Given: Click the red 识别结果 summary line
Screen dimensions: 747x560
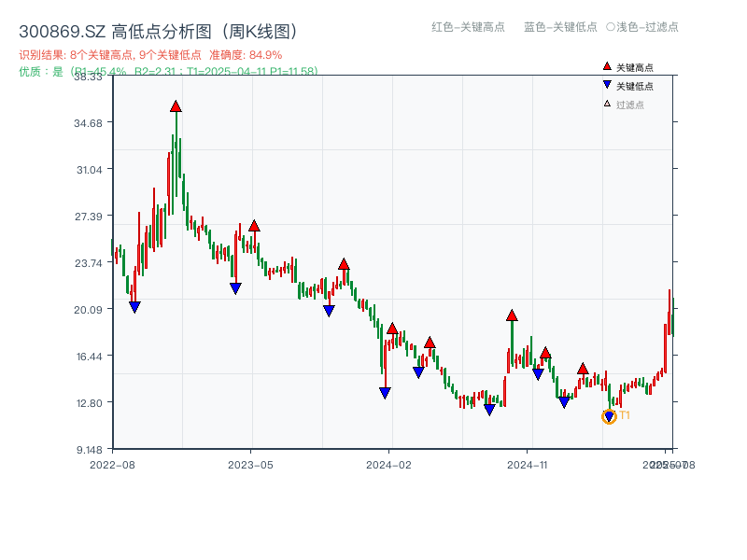Looking at the screenshot, I should click(150, 55).
